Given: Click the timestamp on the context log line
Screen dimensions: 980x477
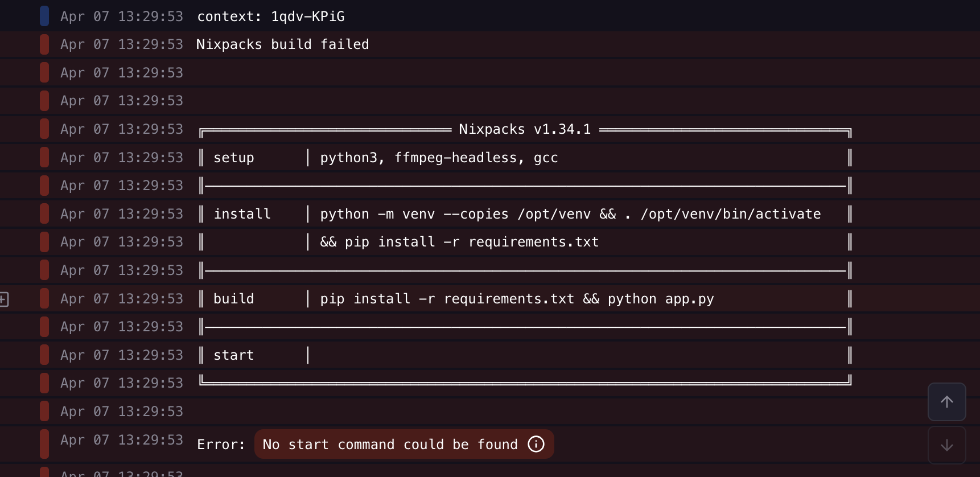Looking at the screenshot, I should click(122, 17).
